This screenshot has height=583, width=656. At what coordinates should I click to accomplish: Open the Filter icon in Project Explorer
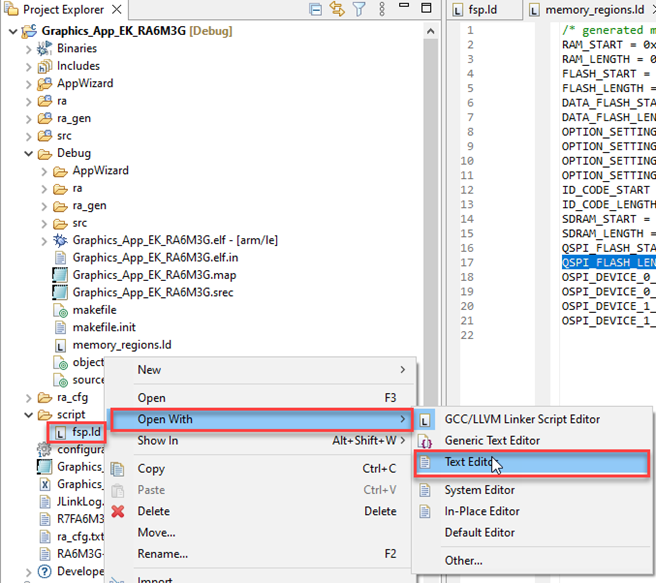(x=359, y=9)
